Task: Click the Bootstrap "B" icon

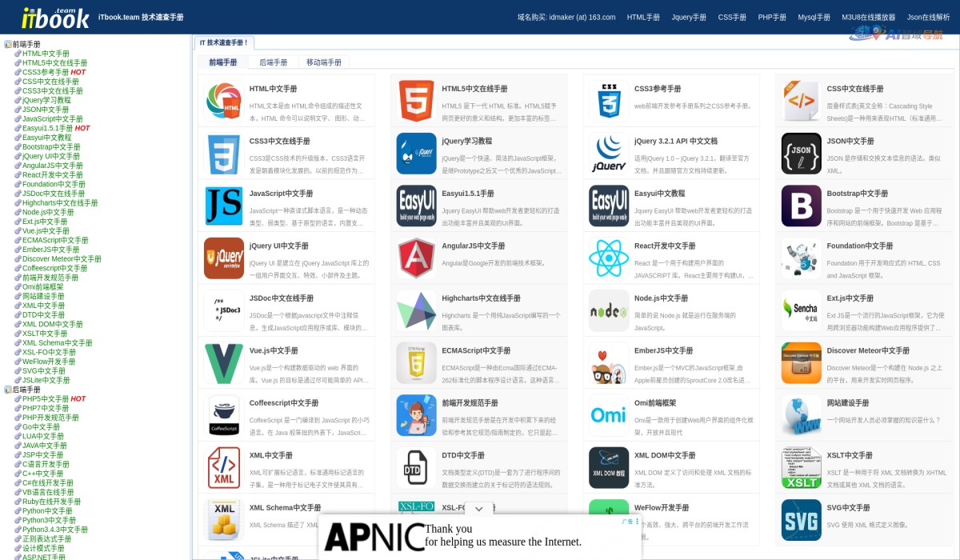Action: [801, 206]
